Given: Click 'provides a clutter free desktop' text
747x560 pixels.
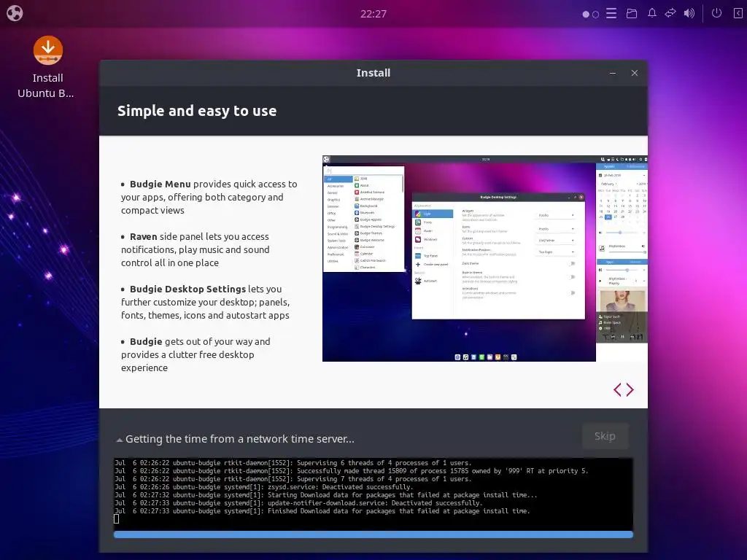Looking at the screenshot, I should (187, 355).
